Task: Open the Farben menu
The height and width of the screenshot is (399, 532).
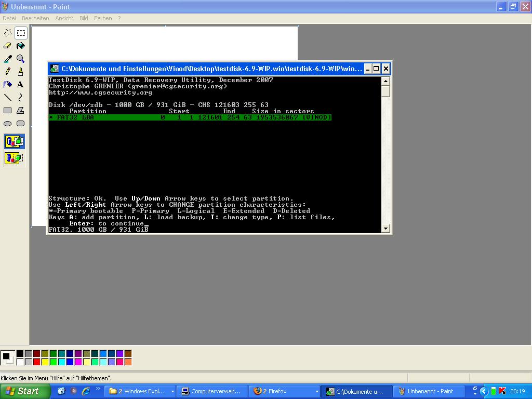Action: click(103, 18)
